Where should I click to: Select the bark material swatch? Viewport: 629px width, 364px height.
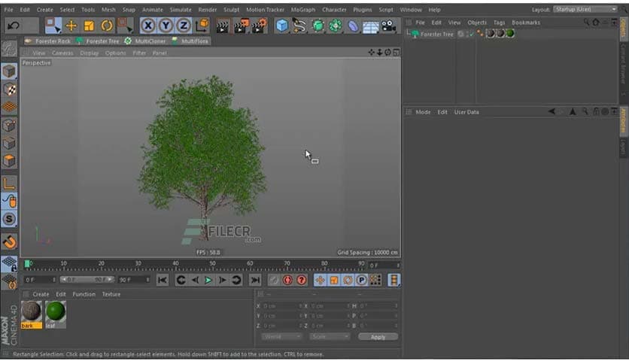point(32,314)
